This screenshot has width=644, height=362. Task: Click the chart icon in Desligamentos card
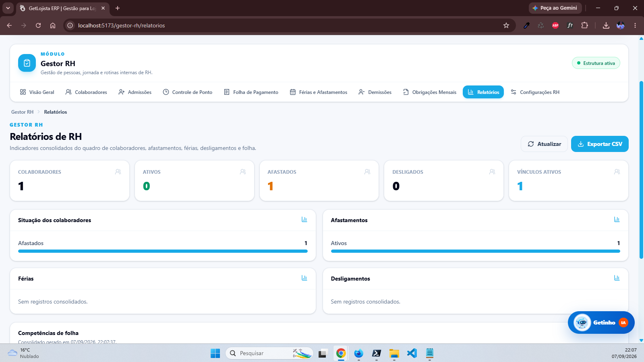point(617,278)
